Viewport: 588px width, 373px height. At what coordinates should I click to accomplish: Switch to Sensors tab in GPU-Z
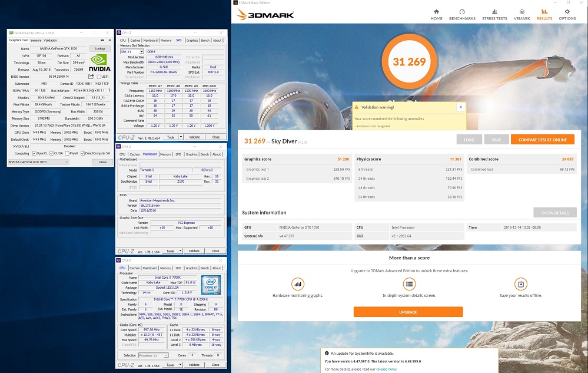tap(35, 40)
